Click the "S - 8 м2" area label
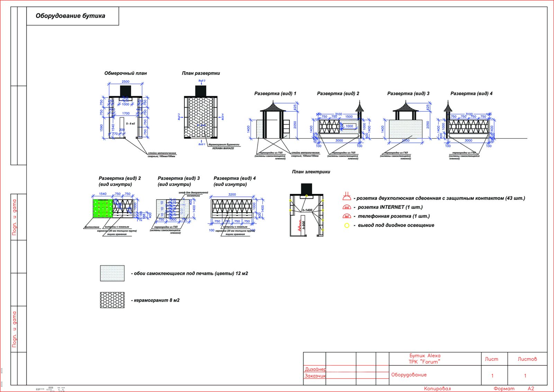Screen dimensions: 554x392 131,124
